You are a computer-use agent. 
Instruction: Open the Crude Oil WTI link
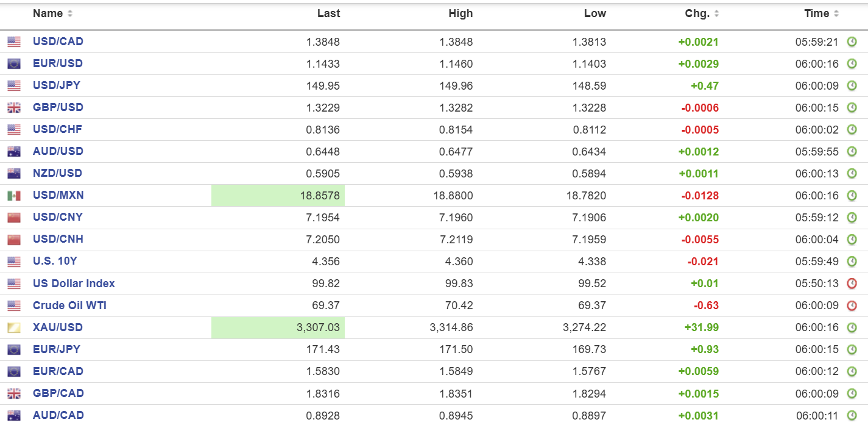pos(69,305)
